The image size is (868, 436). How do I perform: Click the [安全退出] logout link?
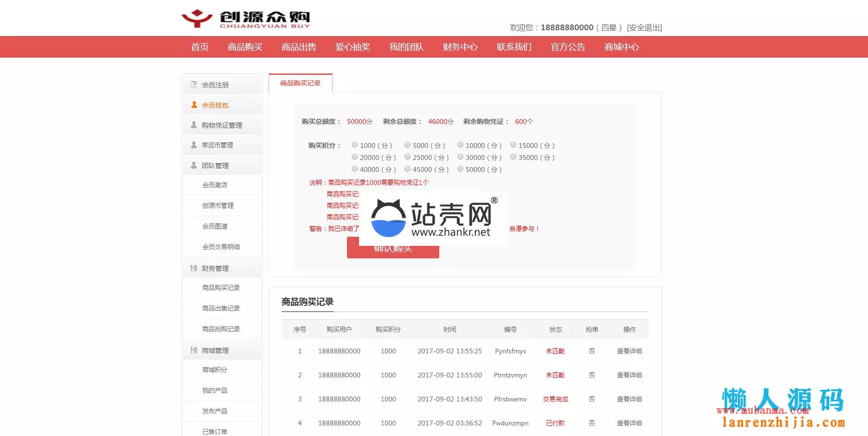[644, 28]
